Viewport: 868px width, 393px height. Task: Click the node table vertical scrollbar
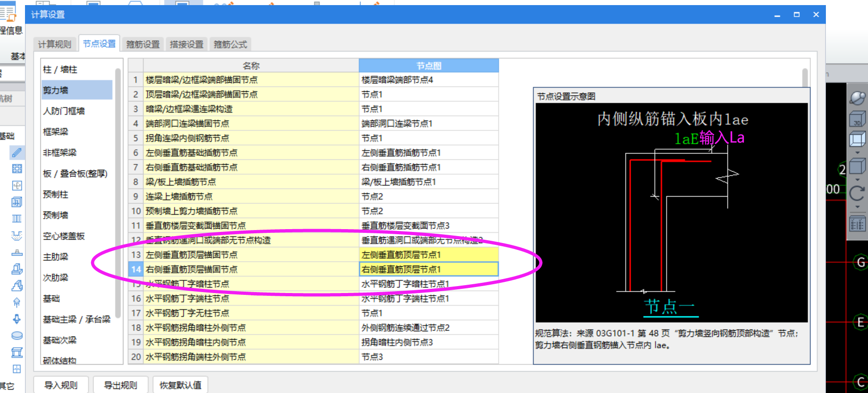805,77
